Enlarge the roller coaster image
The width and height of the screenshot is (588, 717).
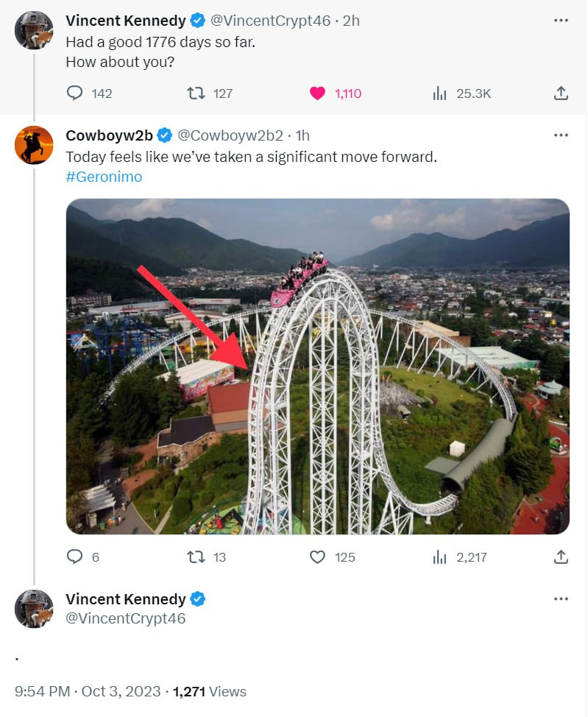click(317, 366)
